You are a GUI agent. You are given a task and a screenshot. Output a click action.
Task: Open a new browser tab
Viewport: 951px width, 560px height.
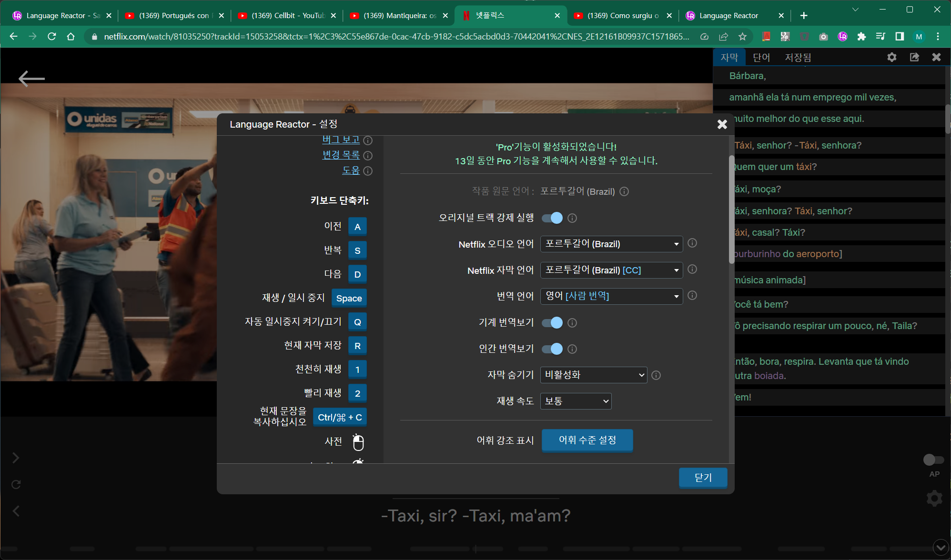pos(804,16)
